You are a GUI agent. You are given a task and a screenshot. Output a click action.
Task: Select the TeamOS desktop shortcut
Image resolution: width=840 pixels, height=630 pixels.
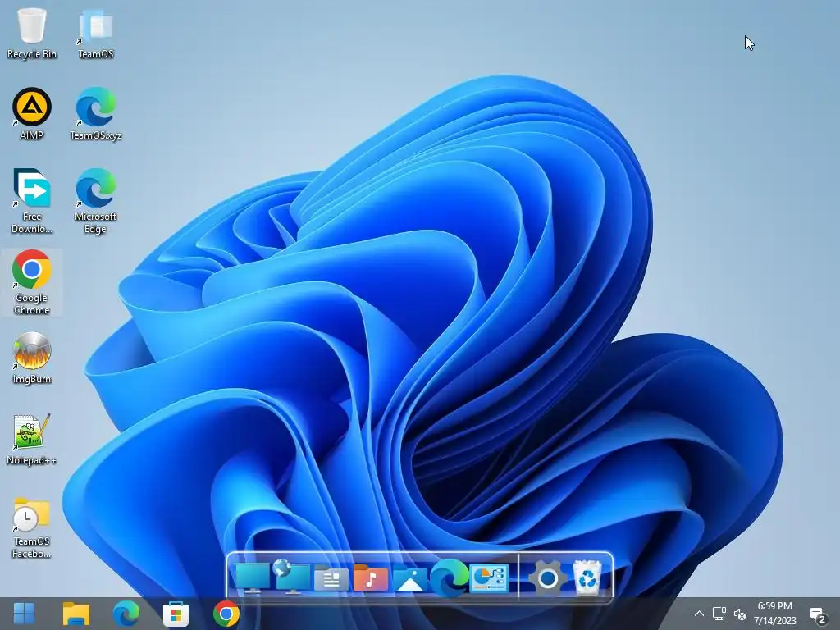(x=96, y=33)
